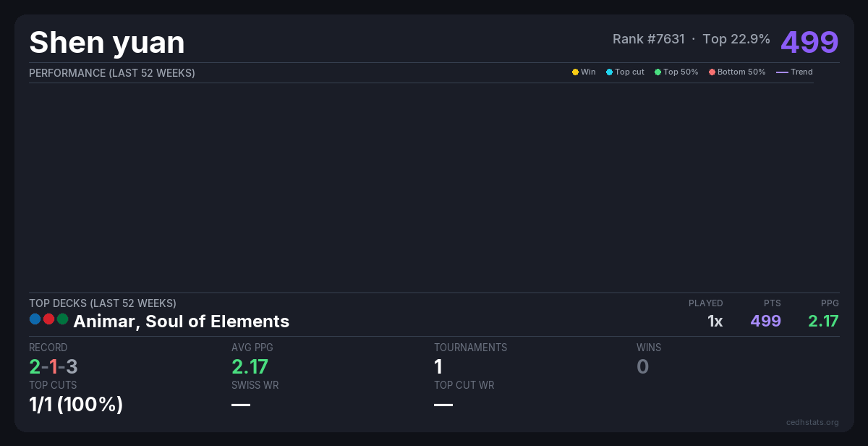Click the Top Cuts 1/1 (100%) value
This screenshot has width=868, height=446.
[76, 405]
